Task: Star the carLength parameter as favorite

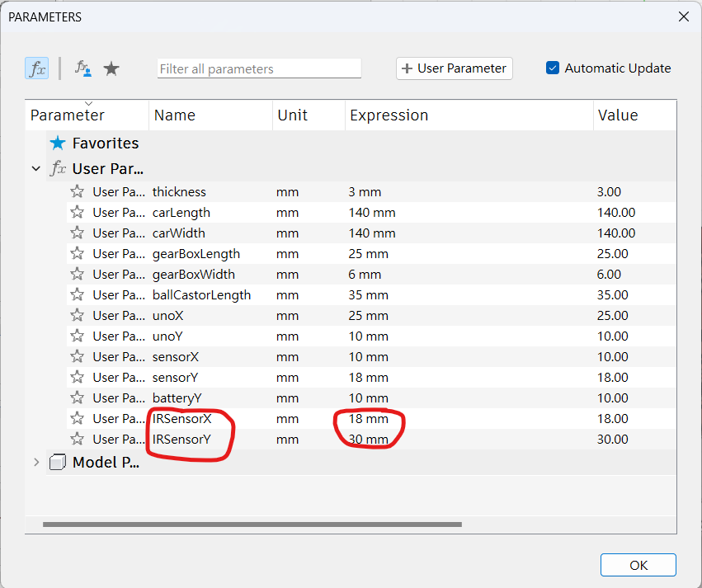Action: [77, 212]
